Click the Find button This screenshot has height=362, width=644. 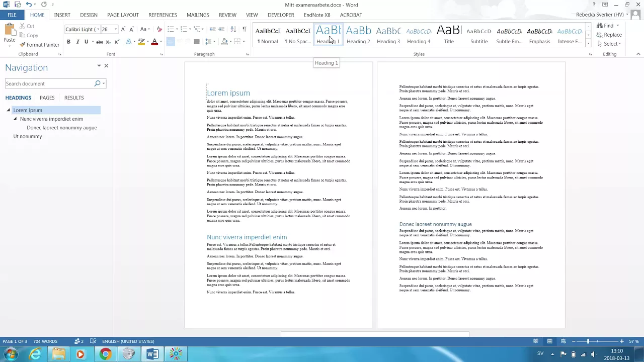coord(605,26)
